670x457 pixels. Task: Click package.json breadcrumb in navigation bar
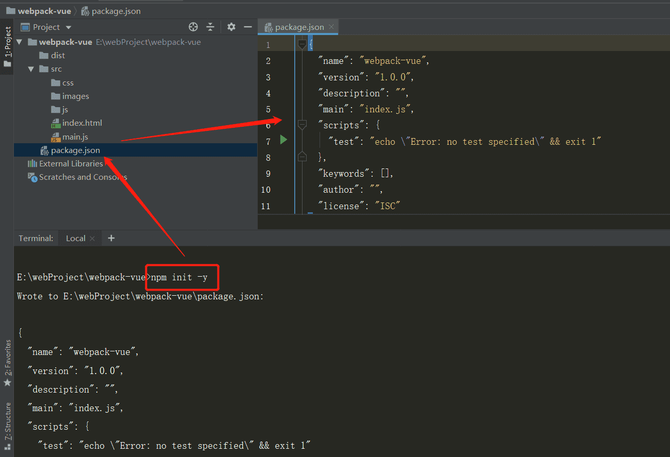click(111, 11)
